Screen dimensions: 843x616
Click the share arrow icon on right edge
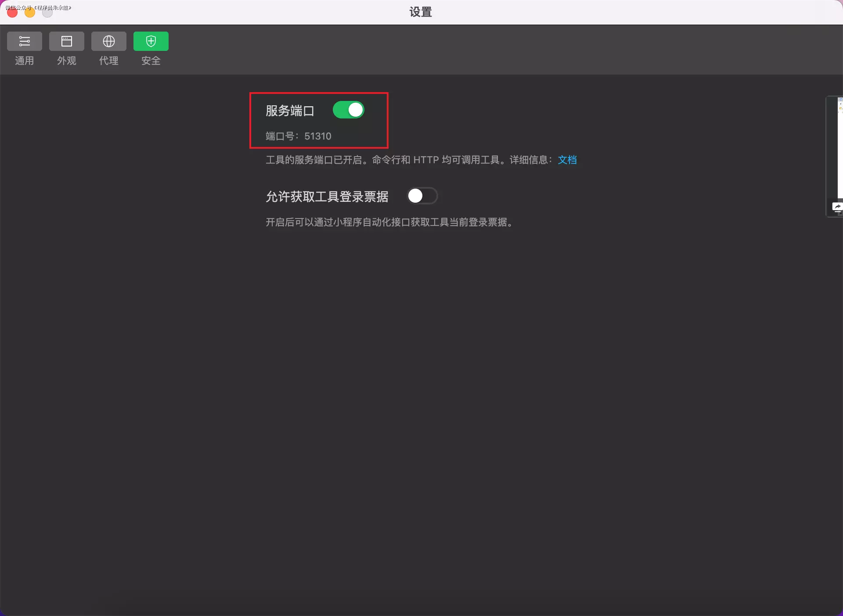(x=838, y=206)
